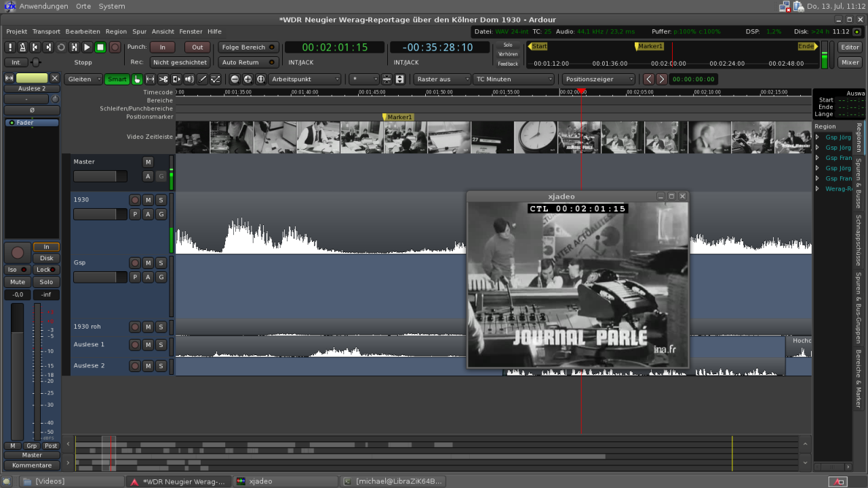Open the TC Minuten dropdown

(x=513, y=79)
